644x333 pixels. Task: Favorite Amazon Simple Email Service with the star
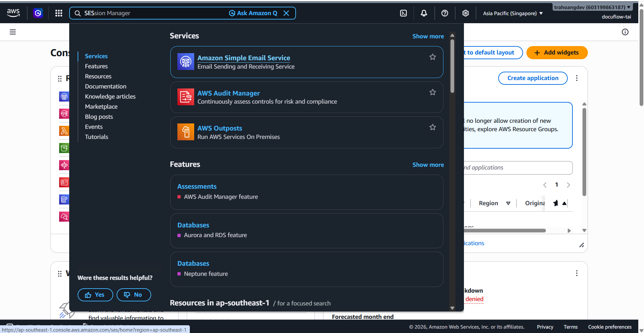click(433, 57)
